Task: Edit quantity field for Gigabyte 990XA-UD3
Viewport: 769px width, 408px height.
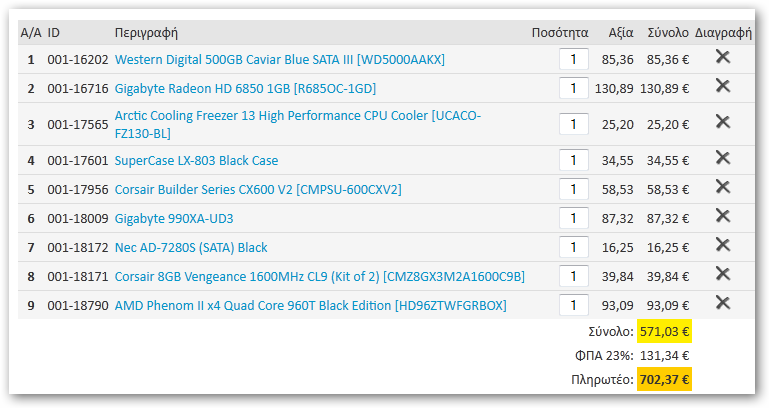Action: [573, 218]
